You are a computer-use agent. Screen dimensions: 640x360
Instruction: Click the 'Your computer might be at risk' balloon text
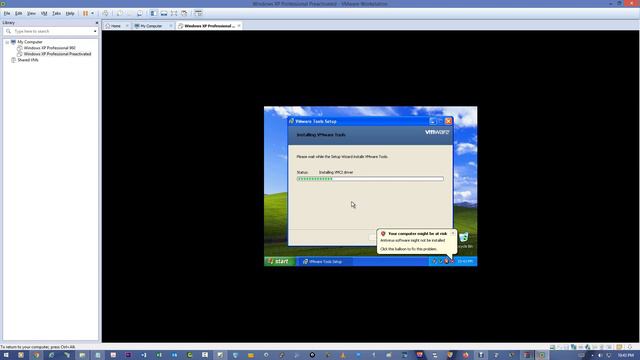pos(417,233)
